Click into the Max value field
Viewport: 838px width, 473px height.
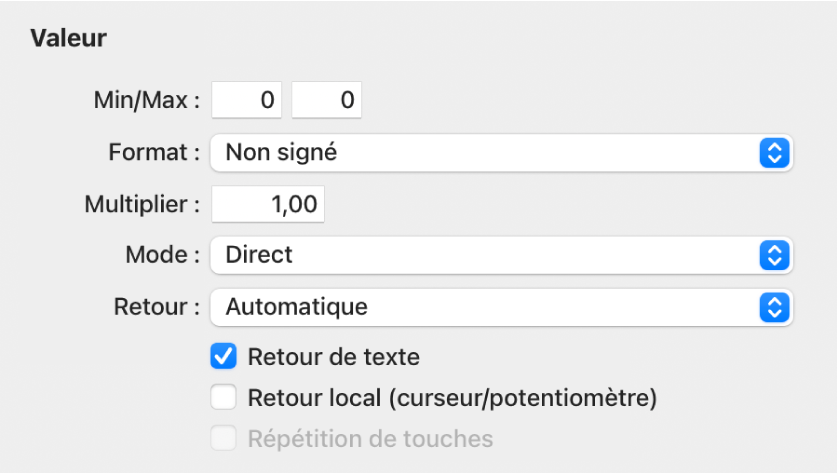327,101
